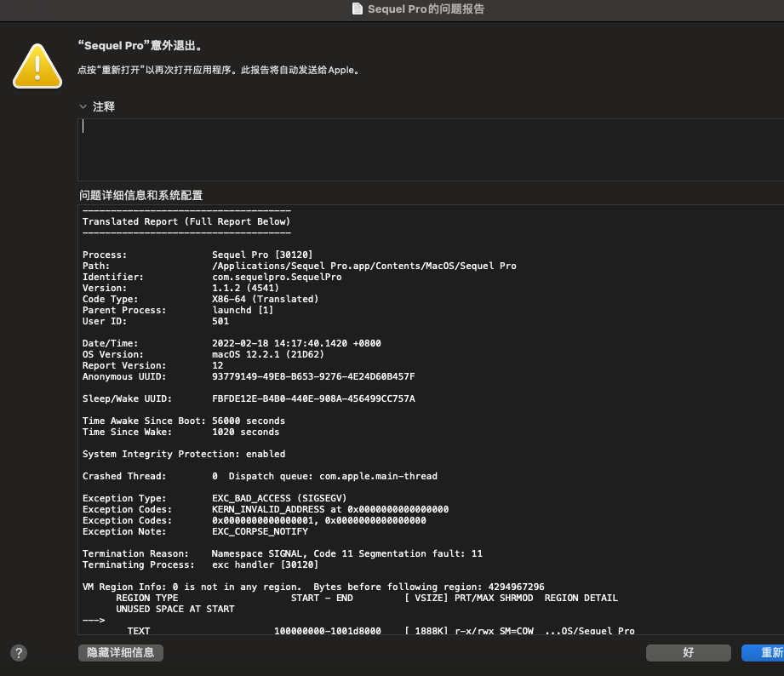Click the Termination Reason segmentation fault line
The height and width of the screenshot is (676, 784).
(283, 553)
